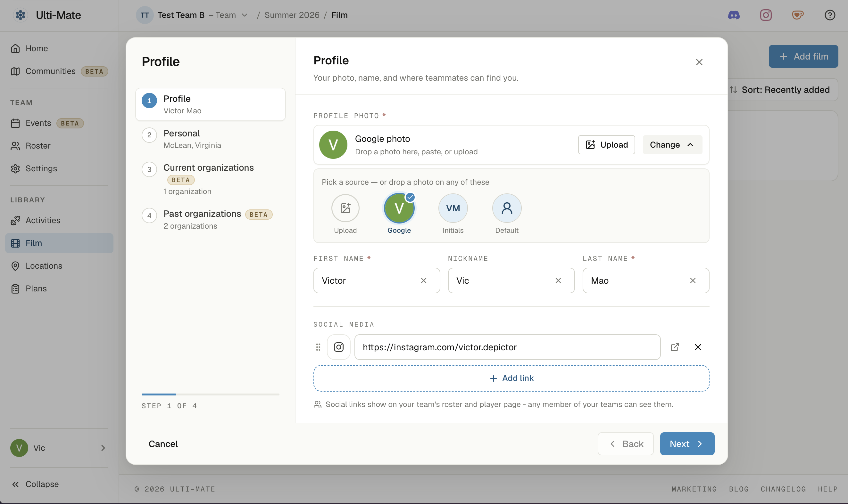Click the Instagram platform icon button
Viewport: 848px width, 504px height.
click(338, 347)
